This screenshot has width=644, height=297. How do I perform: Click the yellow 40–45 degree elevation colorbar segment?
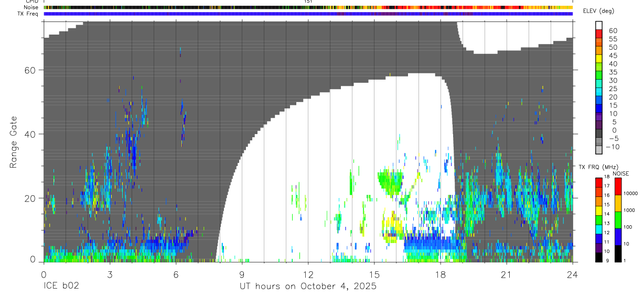click(599, 60)
